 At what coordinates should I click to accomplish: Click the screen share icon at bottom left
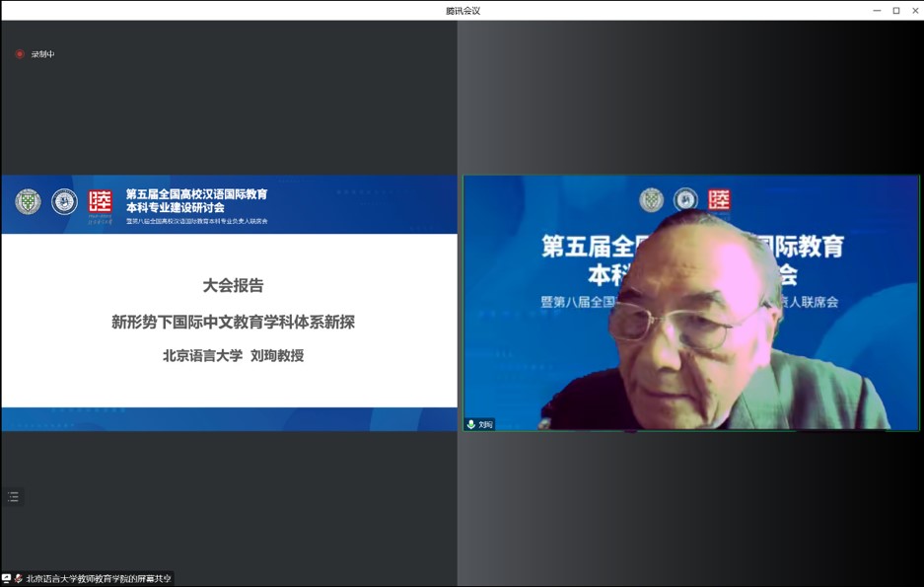(7, 579)
